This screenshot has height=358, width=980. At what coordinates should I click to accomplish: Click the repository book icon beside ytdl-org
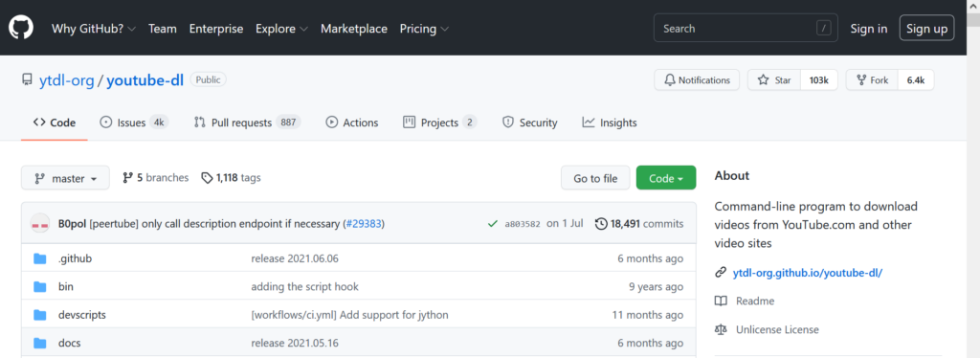(x=27, y=80)
